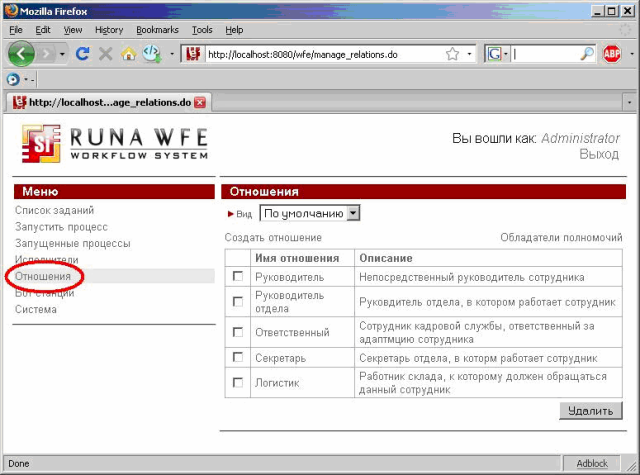Check the Ответственный row checkbox
The width and height of the screenshot is (640, 475).
point(238,332)
